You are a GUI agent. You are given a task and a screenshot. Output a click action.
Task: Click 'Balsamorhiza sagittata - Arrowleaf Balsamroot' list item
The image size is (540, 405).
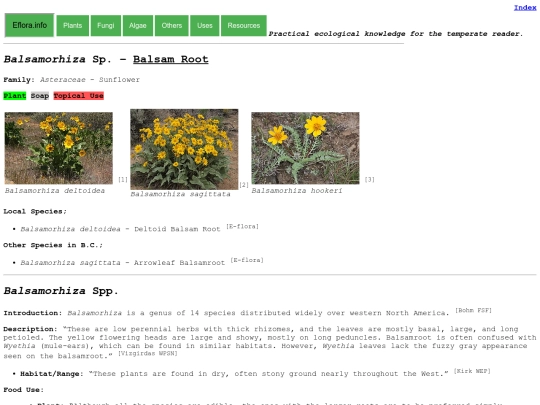point(123,263)
